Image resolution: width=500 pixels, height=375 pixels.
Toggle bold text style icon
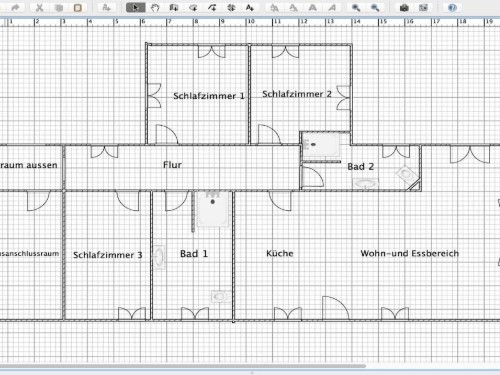coord(313,7)
